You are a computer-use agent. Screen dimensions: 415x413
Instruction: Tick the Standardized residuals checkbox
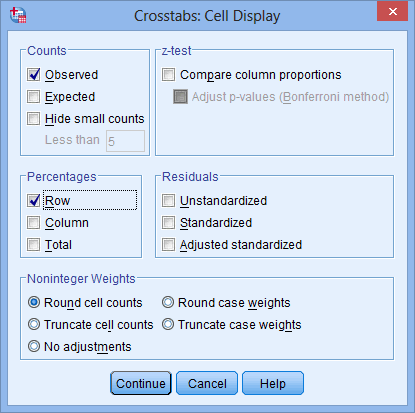tap(168, 223)
